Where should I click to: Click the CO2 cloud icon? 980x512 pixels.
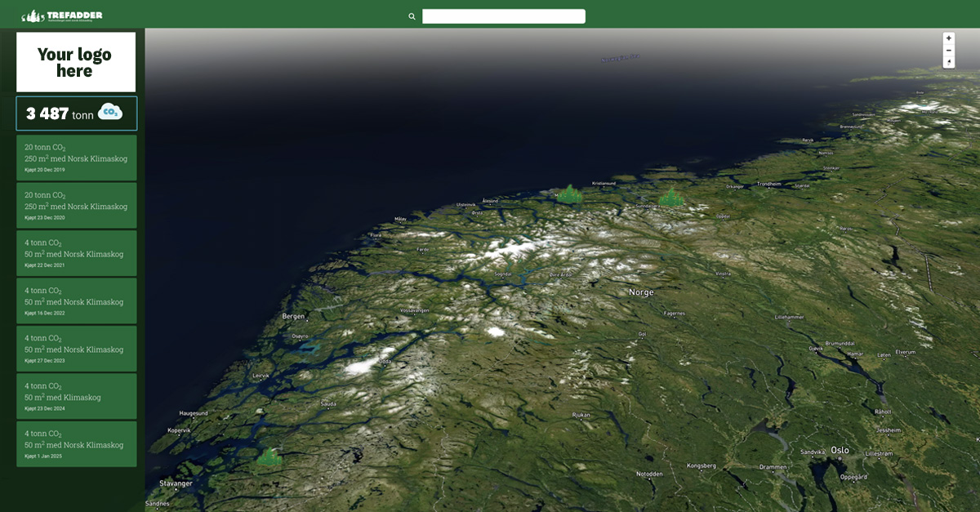coord(109,113)
